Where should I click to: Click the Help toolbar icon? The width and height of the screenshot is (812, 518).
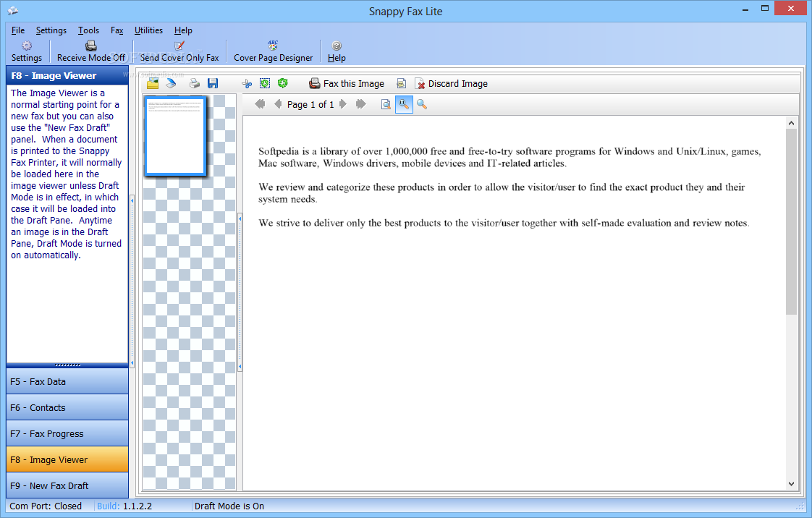337,51
